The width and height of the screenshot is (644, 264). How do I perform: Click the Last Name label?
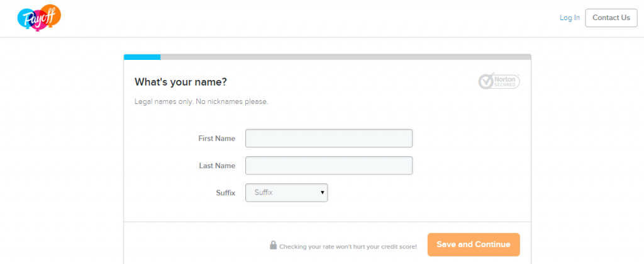(x=217, y=166)
